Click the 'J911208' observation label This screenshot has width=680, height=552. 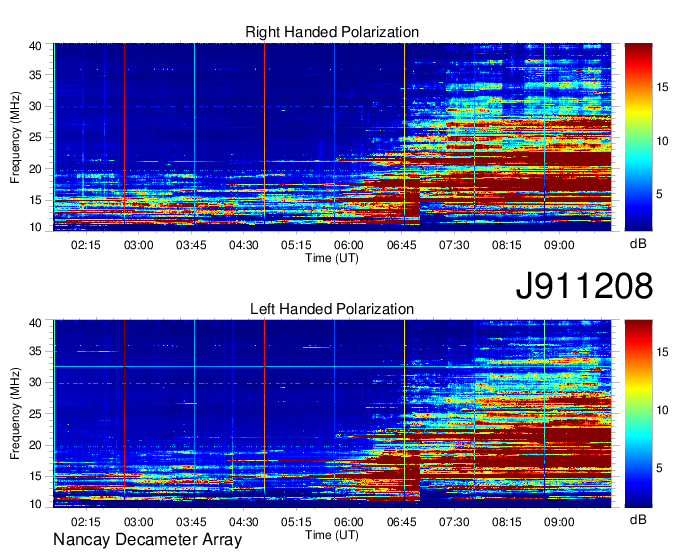click(x=584, y=286)
